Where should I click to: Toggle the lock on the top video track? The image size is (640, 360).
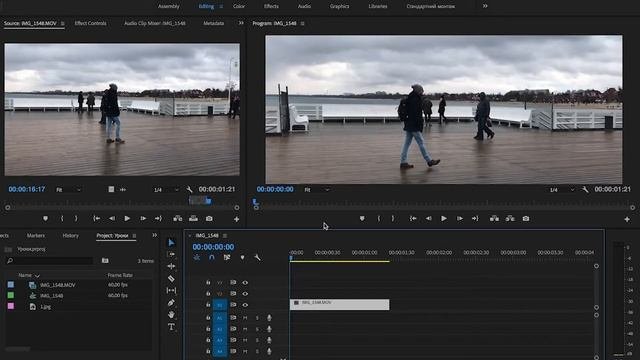(208, 282)
